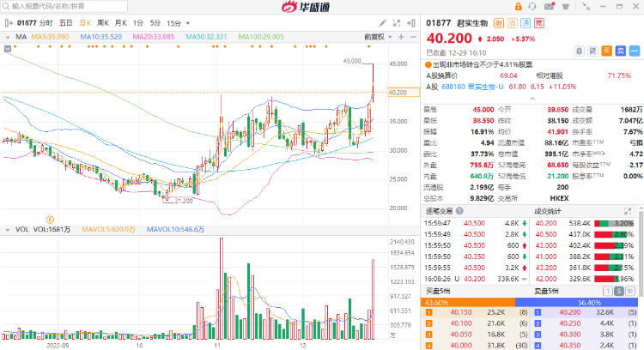Screen dimensions: 644x350
Task: Remove from watchlist blue minus button
Action: pos(635,51)
